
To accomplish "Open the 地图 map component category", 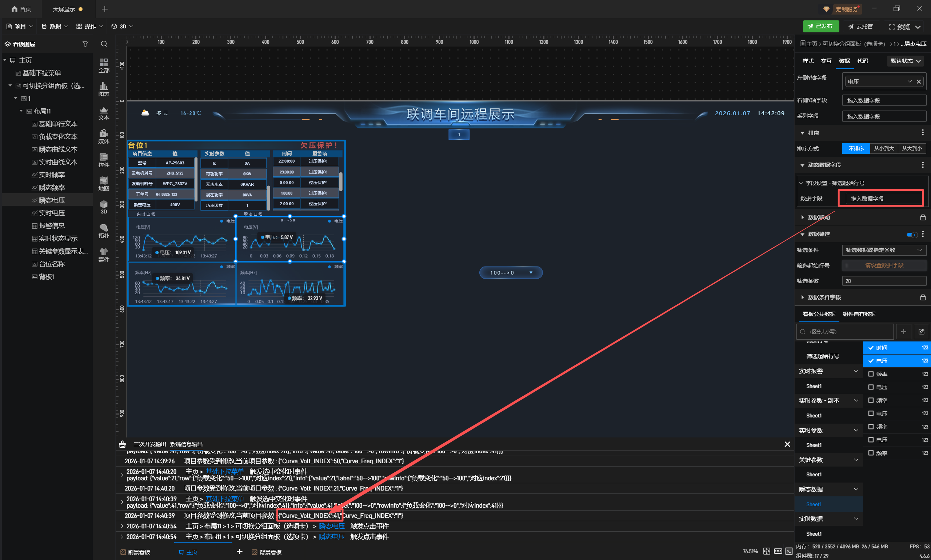I will [104, 184].
